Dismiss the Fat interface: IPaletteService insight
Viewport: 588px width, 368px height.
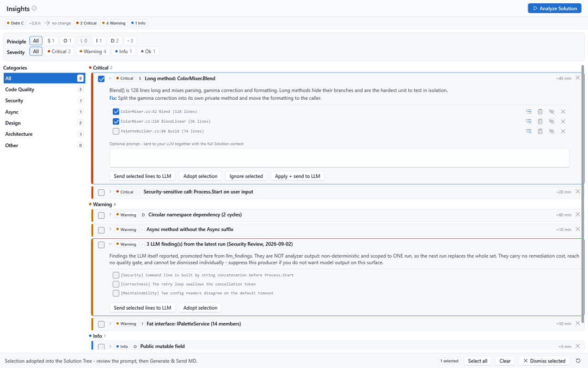578,323
